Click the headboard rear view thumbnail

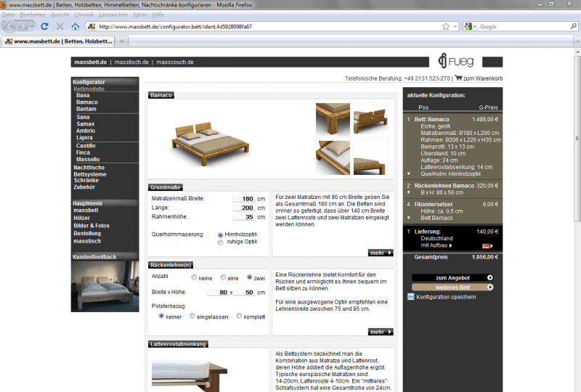pyautogui.click(x=370, y=120)
